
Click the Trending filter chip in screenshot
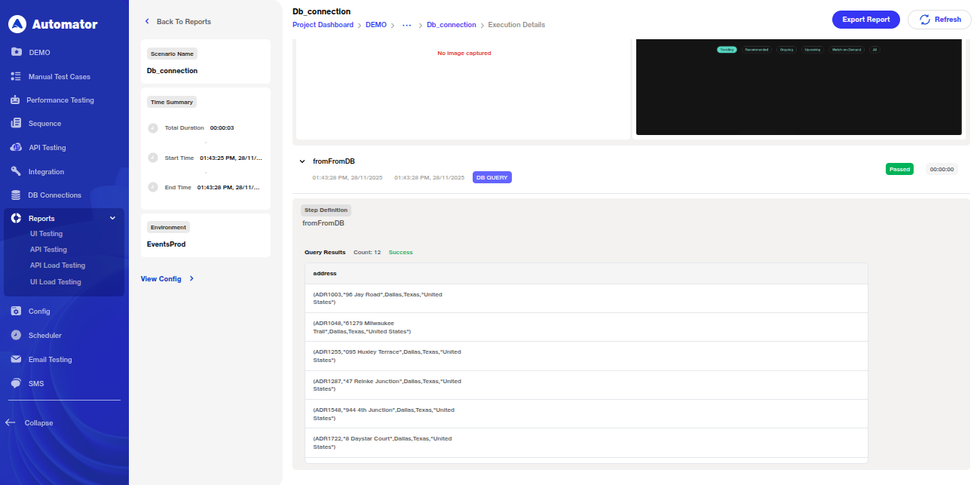726,50
